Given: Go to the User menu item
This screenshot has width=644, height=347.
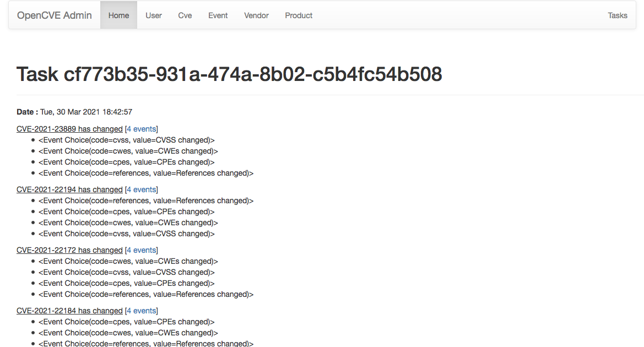Looking at the screenshot, I should (154, 15).
